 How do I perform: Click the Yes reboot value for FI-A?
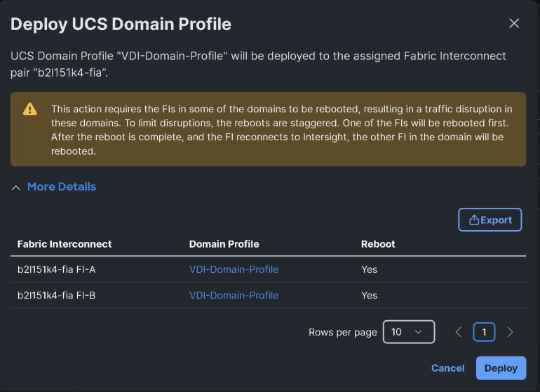click(x=369, y=269)
